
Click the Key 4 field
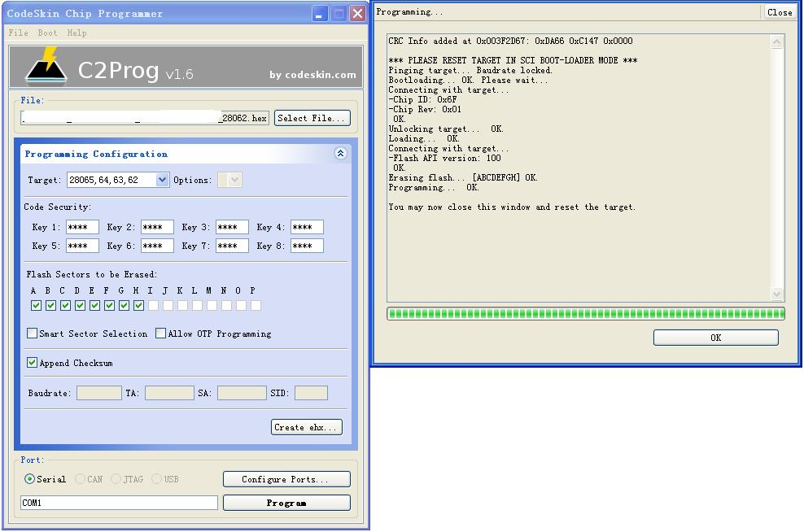pos(307,227)
